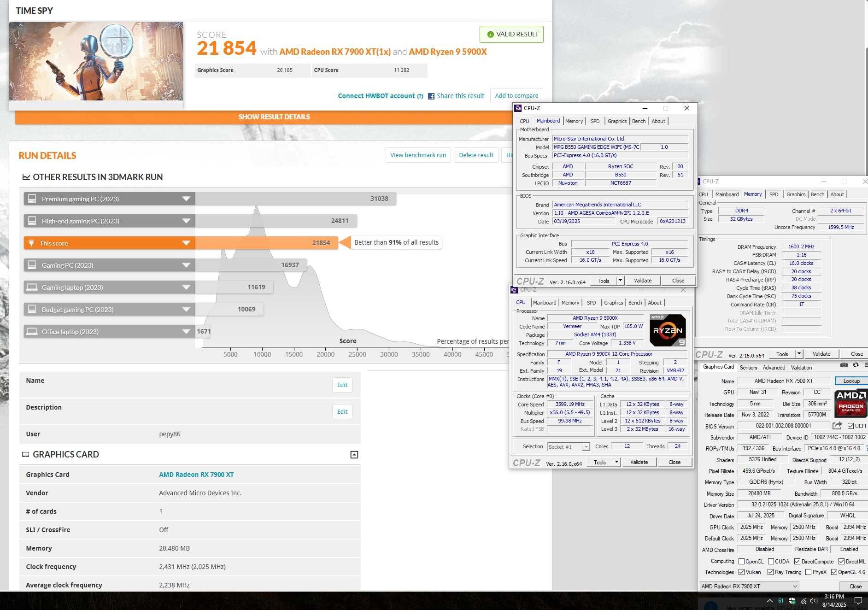Click the Wi-Fi network tray icon
The height and width of the screenshot is (610, 868).
803,601
